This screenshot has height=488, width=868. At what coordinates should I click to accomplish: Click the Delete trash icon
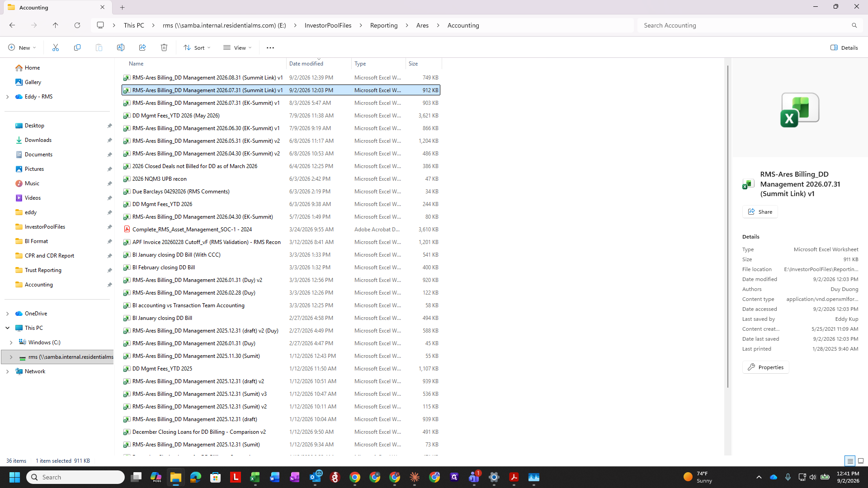(x=164, y=47)
